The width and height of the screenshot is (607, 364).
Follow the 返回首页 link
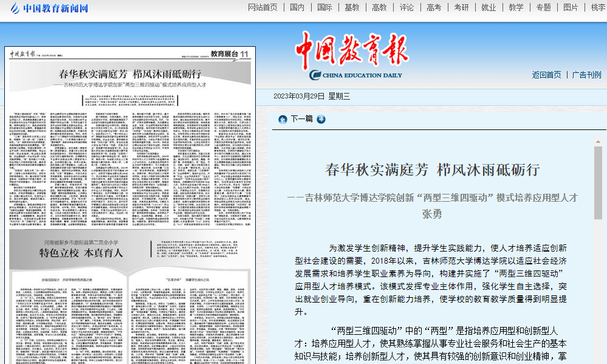coord(546,75)
